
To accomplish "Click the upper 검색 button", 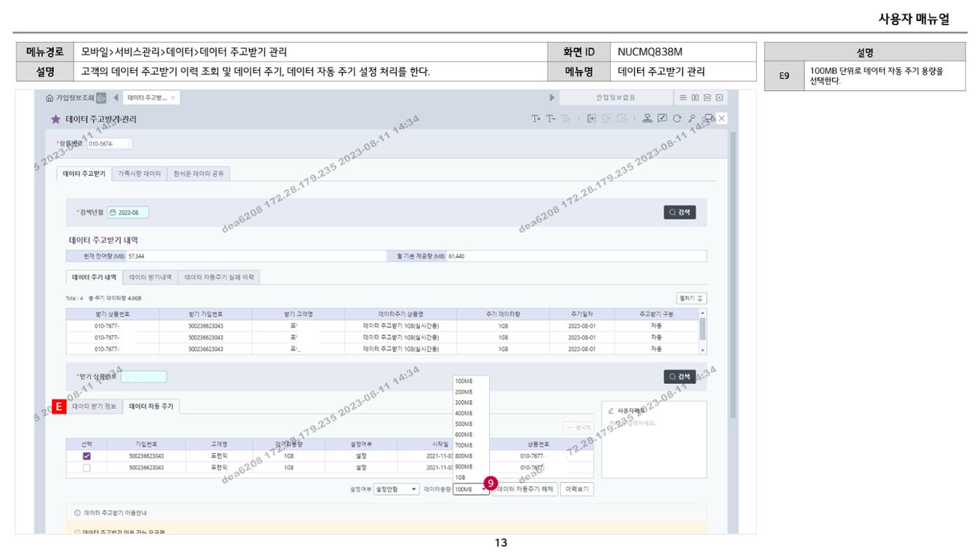I will click(680, 212).
